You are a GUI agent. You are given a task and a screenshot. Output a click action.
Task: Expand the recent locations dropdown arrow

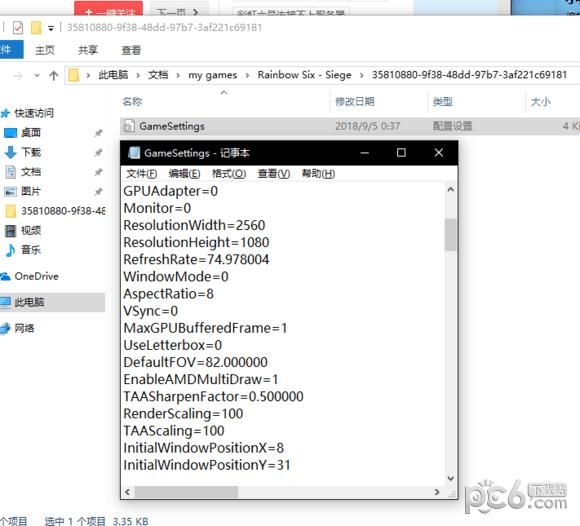(x=37, y=75)
